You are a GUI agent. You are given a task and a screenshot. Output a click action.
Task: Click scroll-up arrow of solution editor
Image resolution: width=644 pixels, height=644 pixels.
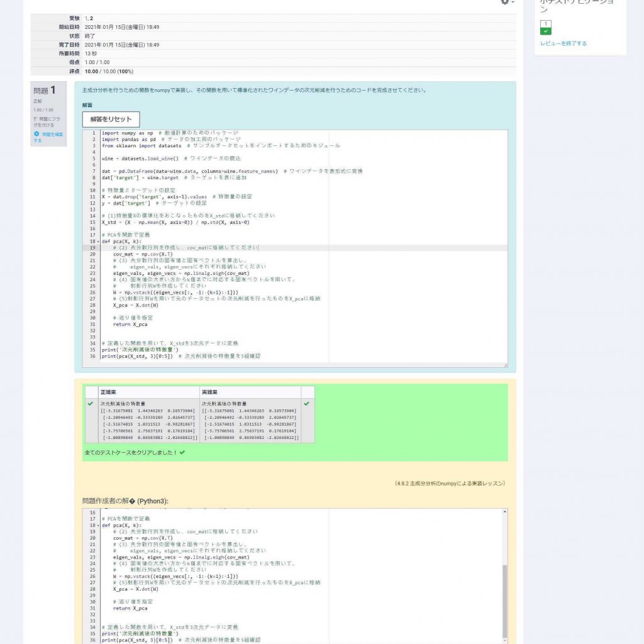click(503, 512)
